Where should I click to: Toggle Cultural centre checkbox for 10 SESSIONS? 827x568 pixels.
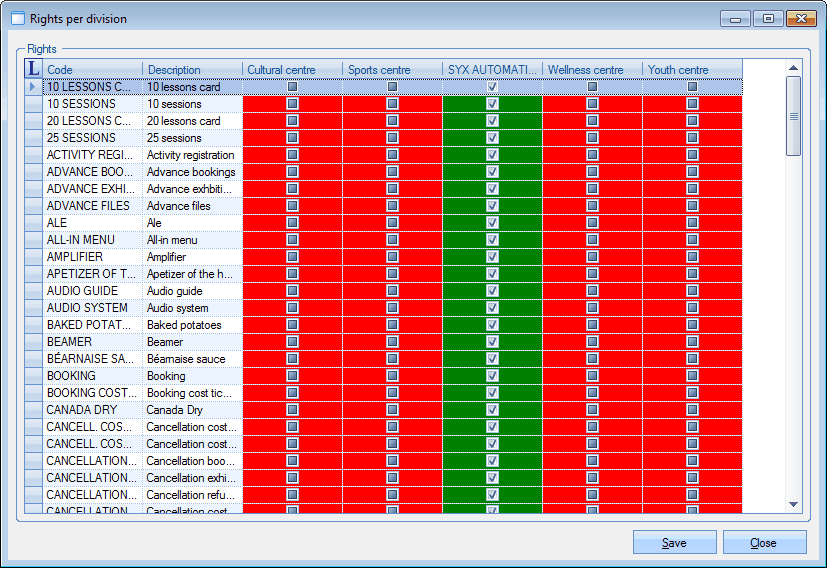(x=292, y=104)
